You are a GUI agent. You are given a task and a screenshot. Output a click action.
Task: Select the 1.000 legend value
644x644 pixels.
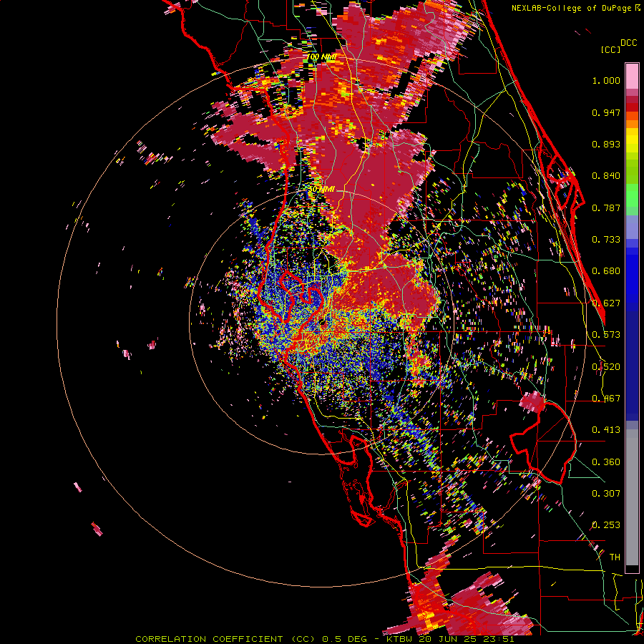pyautogui.click(x=606, y=80)
